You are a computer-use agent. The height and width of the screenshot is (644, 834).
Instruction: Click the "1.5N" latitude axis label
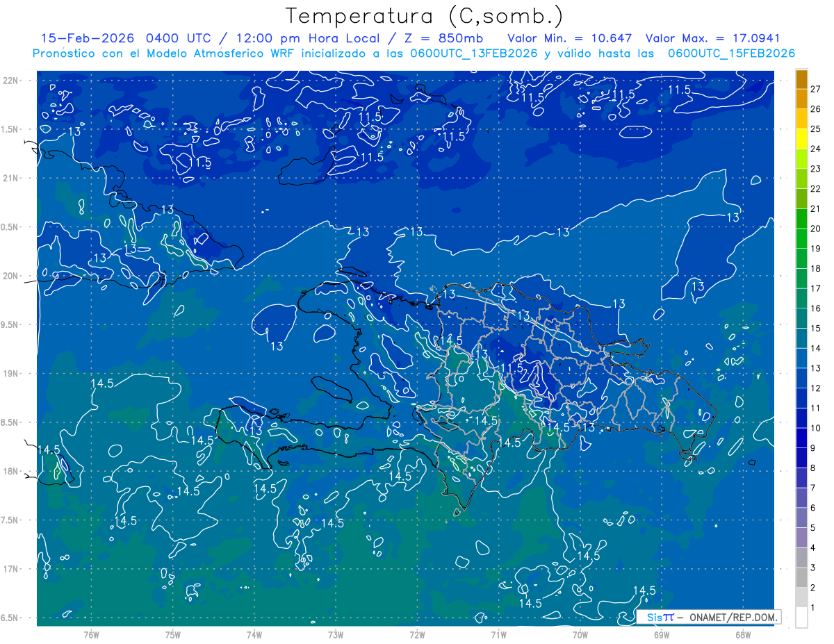[10, 130]
